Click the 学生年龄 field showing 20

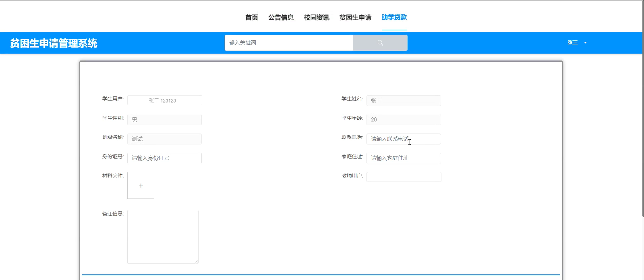[x=403, y=120]
